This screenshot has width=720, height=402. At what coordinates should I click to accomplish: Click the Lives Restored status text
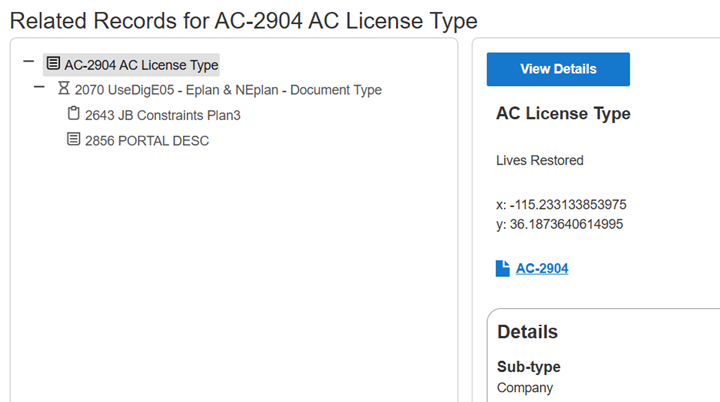coord(539,160)
